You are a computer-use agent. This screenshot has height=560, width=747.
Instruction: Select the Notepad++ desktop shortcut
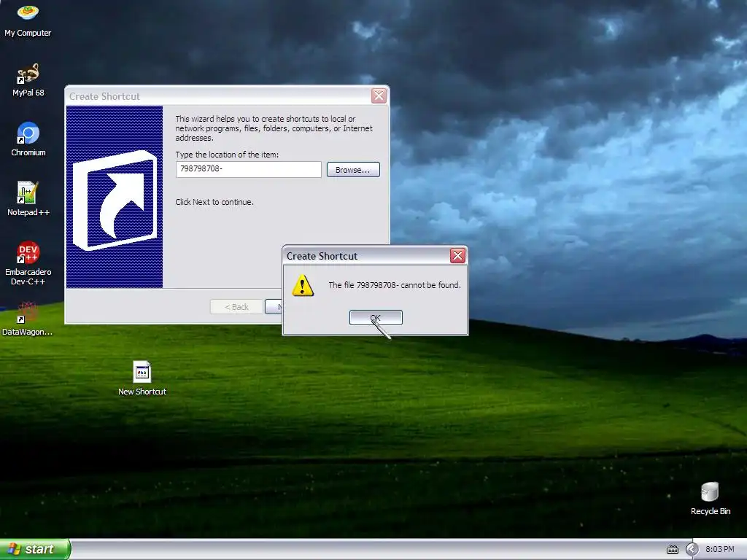pyautogui.click(x=28, y=199)
